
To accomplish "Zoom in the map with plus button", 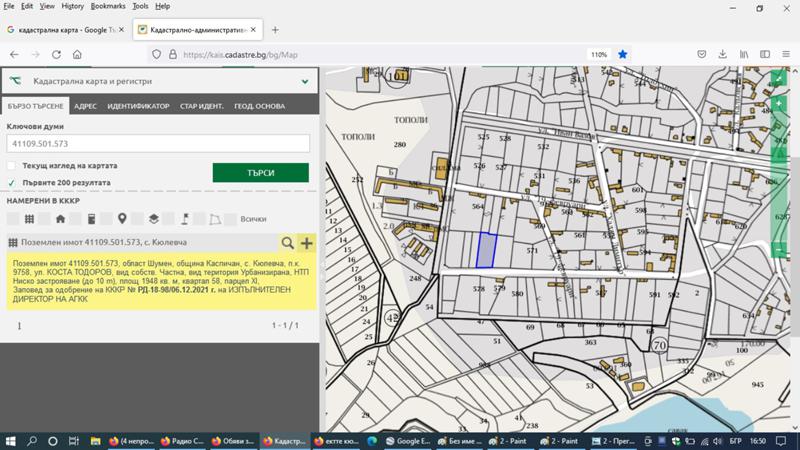I will (x=779, y=104).
